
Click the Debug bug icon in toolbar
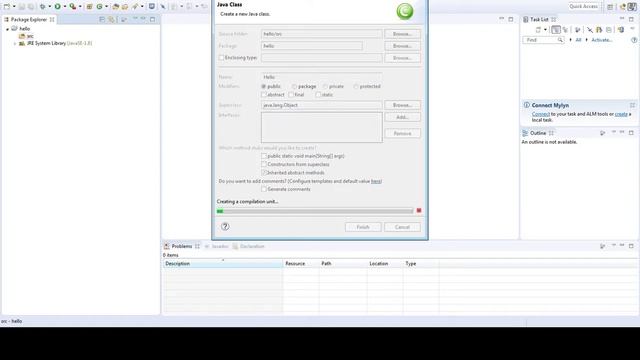pos(42,7)
